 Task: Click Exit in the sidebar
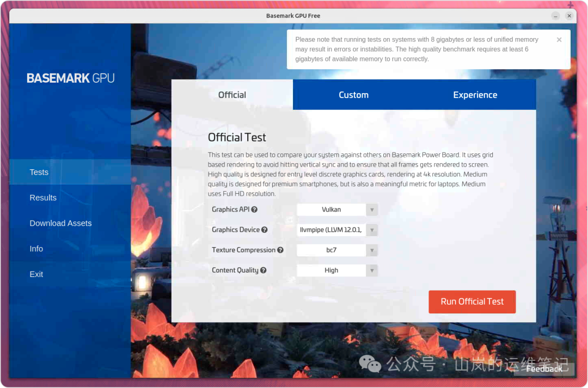pos(70,274)
